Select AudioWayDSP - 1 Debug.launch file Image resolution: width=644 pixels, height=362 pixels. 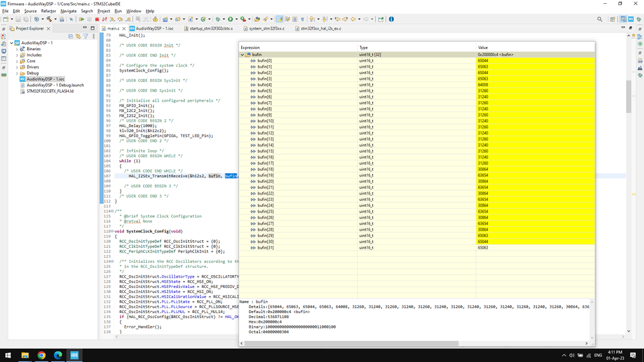click(x=55, y=85)
